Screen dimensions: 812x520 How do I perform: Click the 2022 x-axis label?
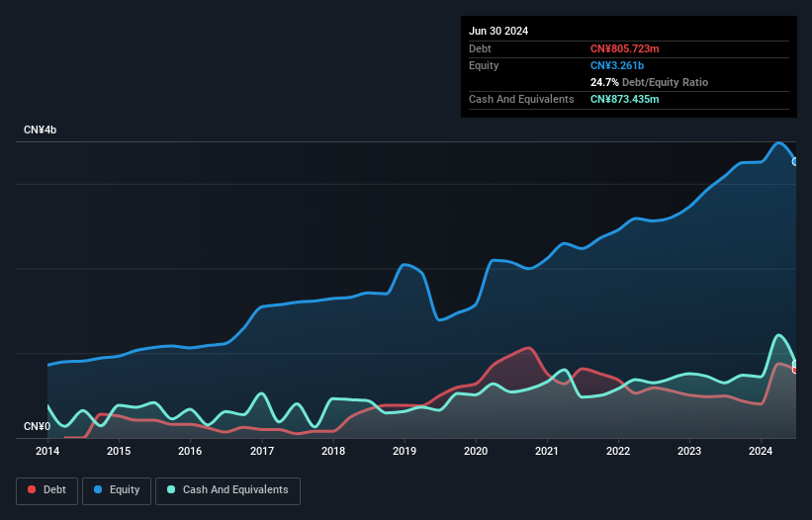click(618, 451)
